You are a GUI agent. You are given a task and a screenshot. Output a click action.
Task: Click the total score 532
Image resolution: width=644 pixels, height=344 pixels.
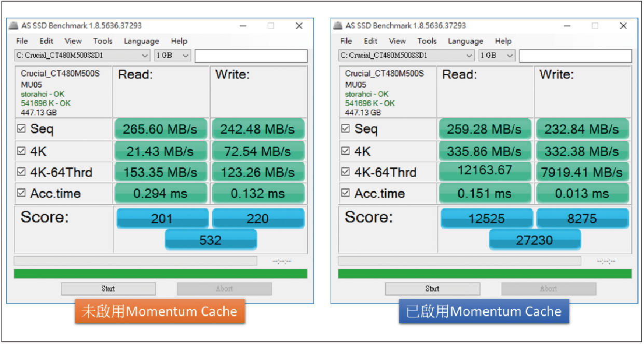click(211, 240)
